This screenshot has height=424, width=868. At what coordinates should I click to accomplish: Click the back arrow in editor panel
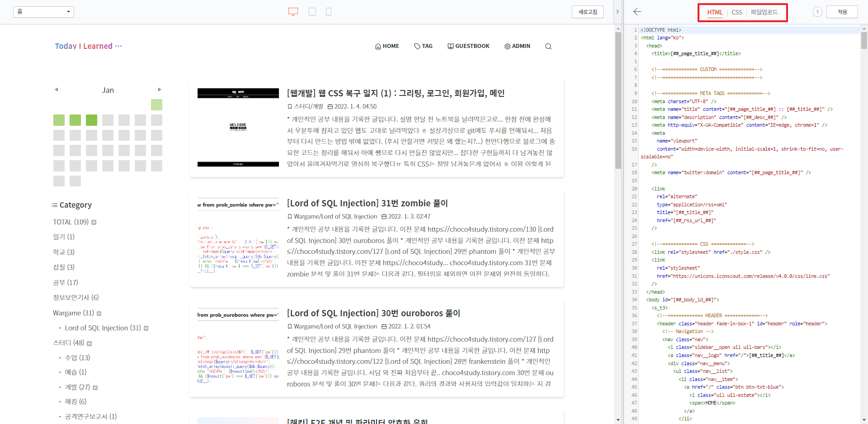tap(637, 12)
